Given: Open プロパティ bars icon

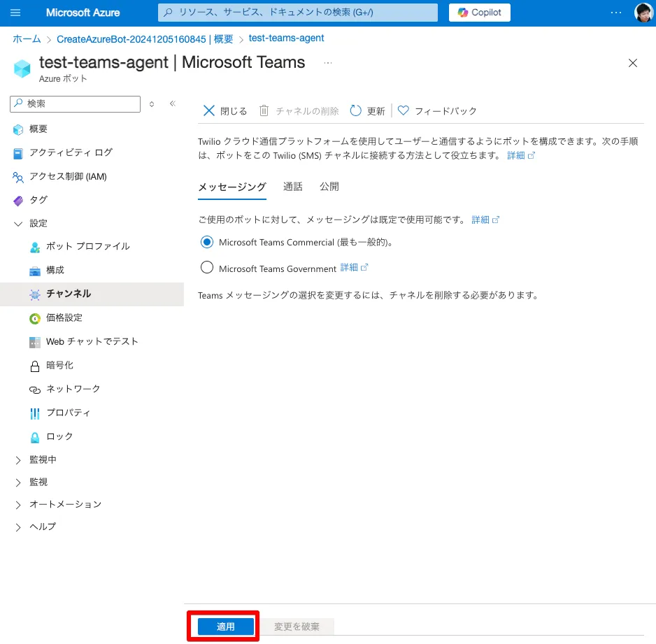Looking at the screenshot, I should pyautogui.click(x=35, y=413).
